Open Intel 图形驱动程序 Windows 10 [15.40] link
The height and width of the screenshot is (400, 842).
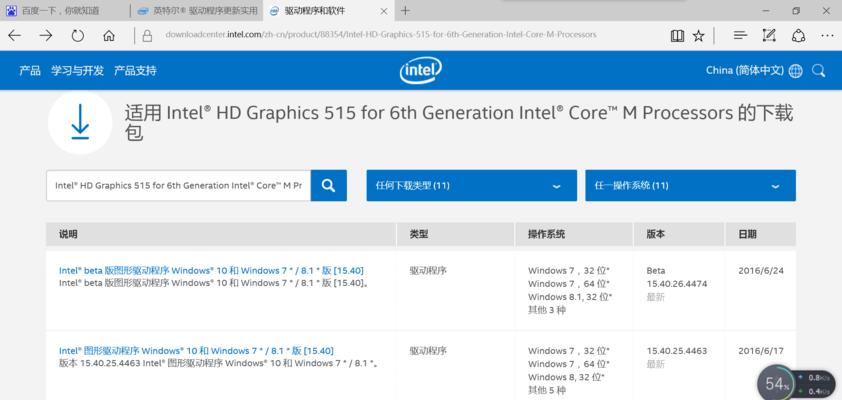tap(196, 351)
